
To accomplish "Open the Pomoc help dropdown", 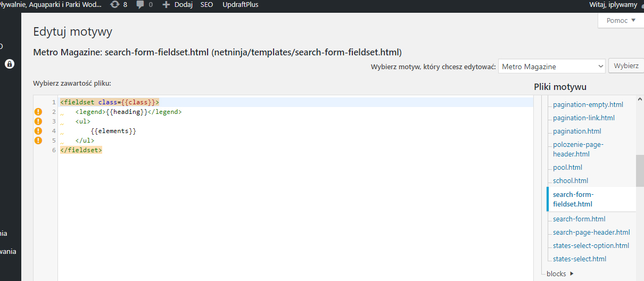I will pyautogui.click(x=621, y=21).
